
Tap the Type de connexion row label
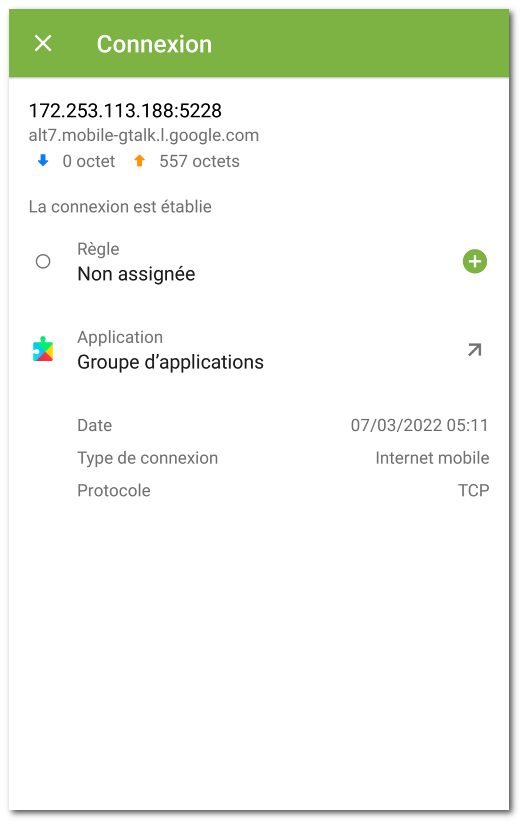pos(147,458)
